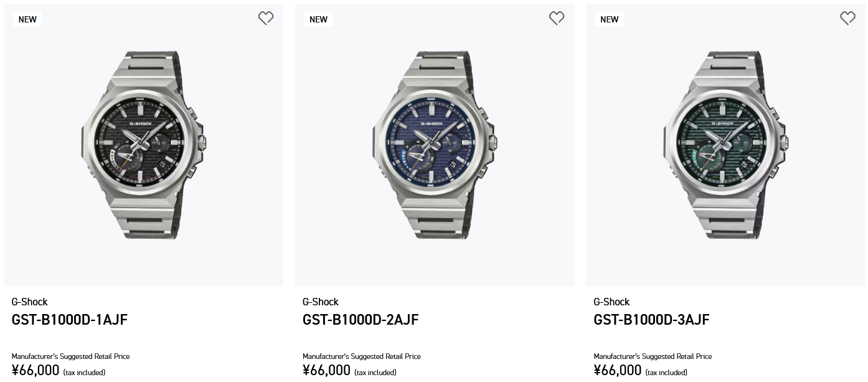The image size is (868, 382).
Task: Open the green-dial G-Shock watch image
Action: tap(725, 145)
